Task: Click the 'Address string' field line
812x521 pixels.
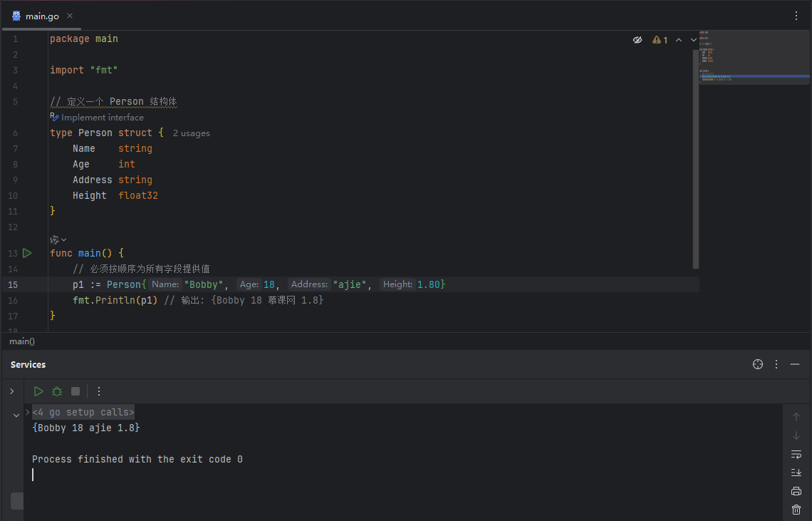Action: click(x=113, y=180)
